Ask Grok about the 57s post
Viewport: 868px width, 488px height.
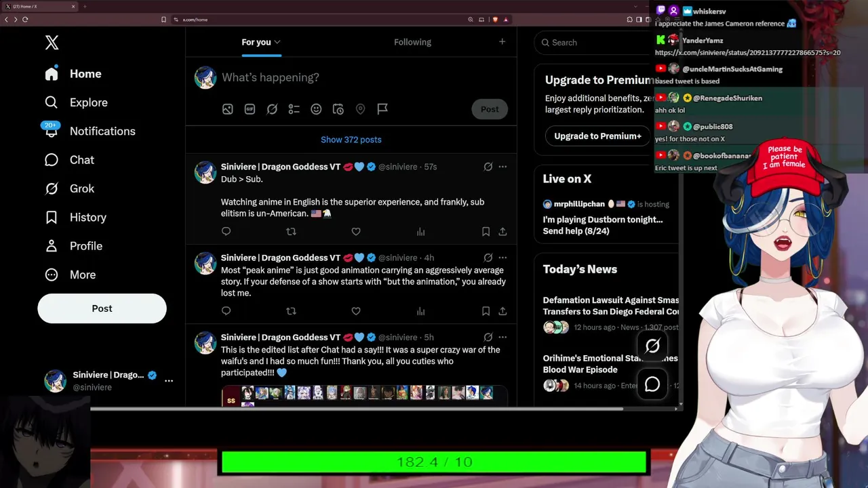point(488,167)
